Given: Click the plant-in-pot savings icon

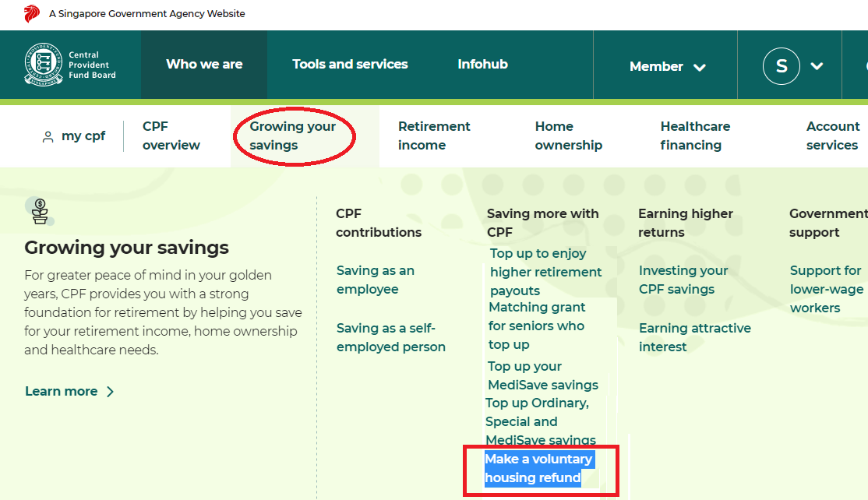Looking at the screenshot, I should tap(40, 211).
